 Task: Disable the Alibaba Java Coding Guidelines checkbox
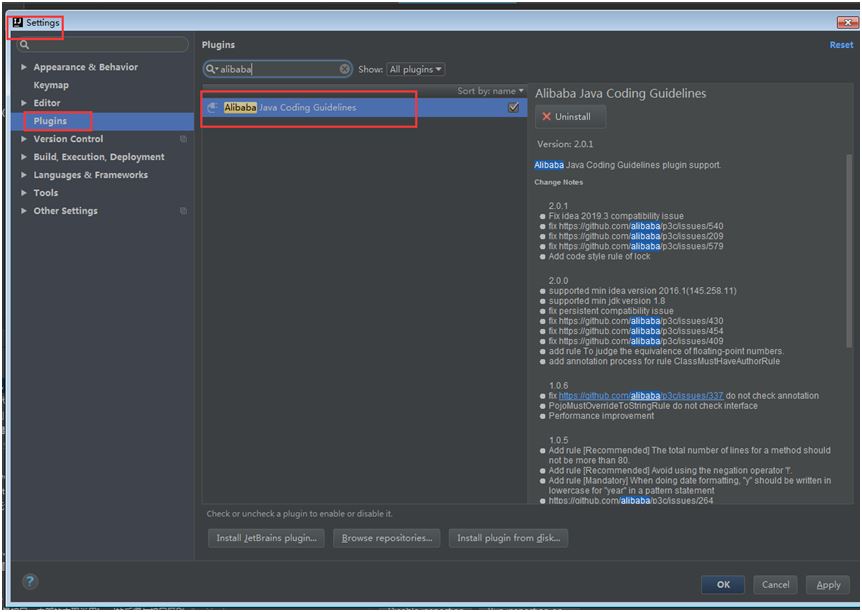(513, 107)
